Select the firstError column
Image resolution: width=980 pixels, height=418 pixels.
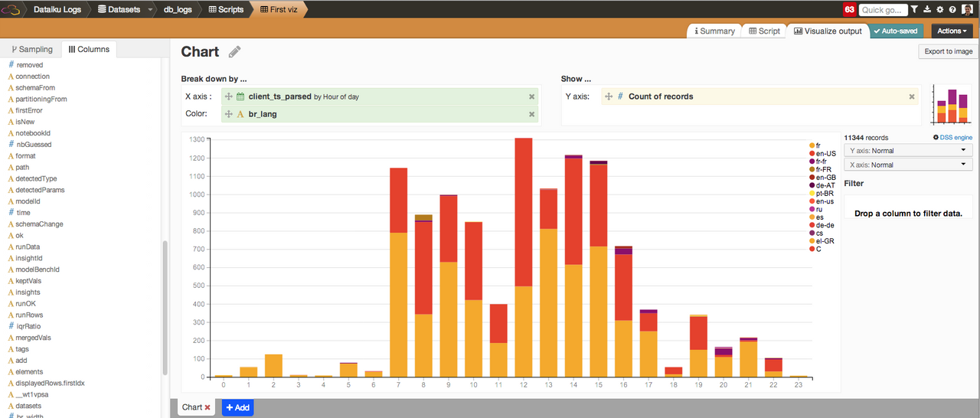pos(29,110)
